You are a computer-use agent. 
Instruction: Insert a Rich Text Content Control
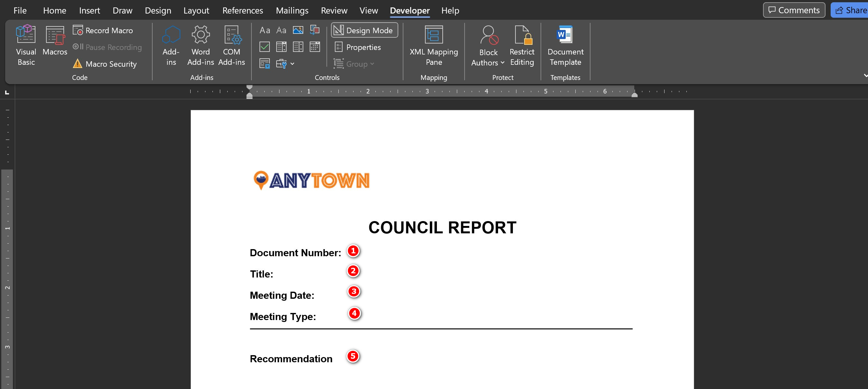click(265, 30)
